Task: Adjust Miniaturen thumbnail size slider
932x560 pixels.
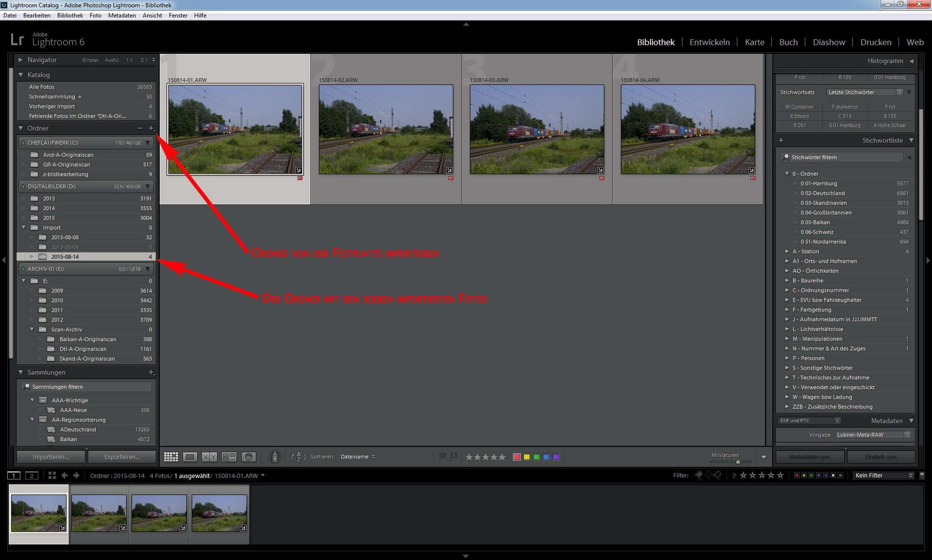Action: (738, 462)
